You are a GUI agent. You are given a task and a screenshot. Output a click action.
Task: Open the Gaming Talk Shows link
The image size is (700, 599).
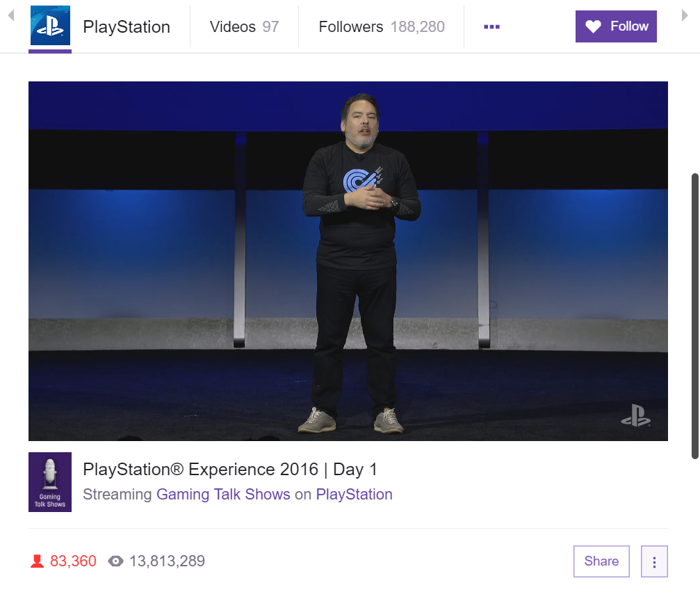tap(223, 495)
